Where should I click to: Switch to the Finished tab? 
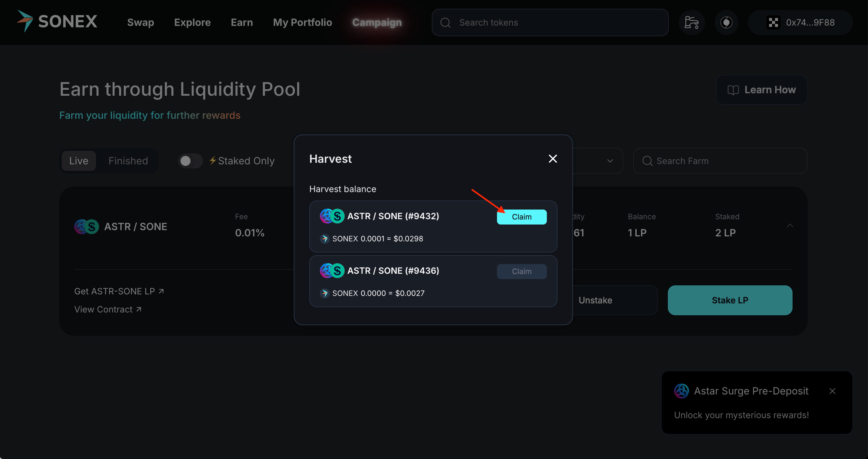(x=128, y=161)
